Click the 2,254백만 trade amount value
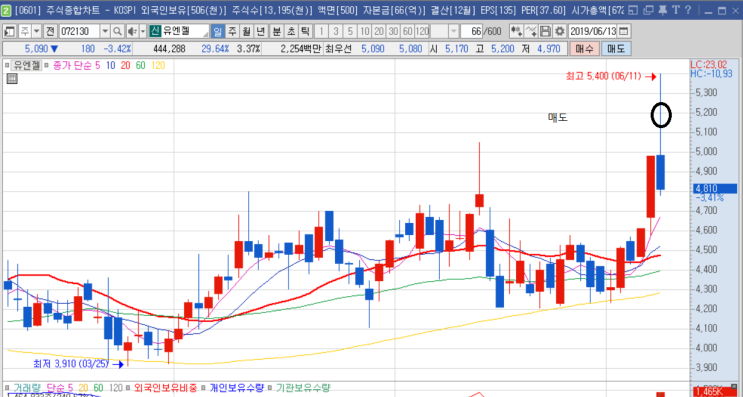This screenshot has width=743, height=397. click(300, 48)
